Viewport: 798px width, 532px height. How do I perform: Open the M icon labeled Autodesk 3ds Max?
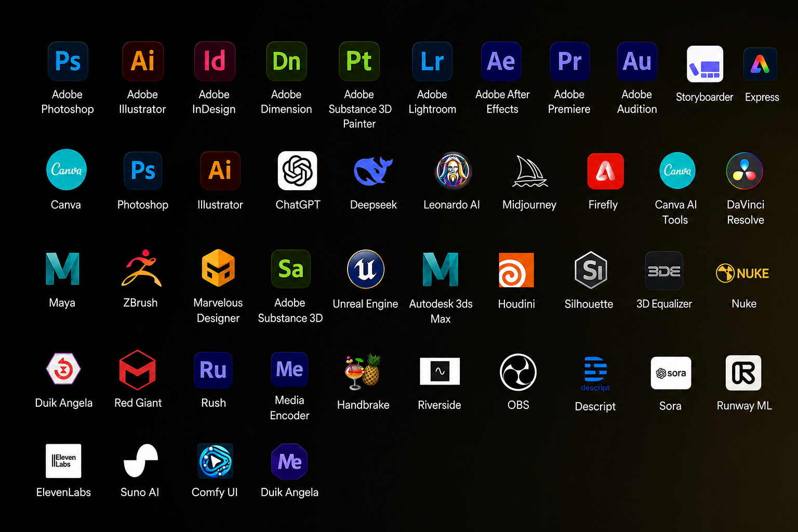point(441,269)
